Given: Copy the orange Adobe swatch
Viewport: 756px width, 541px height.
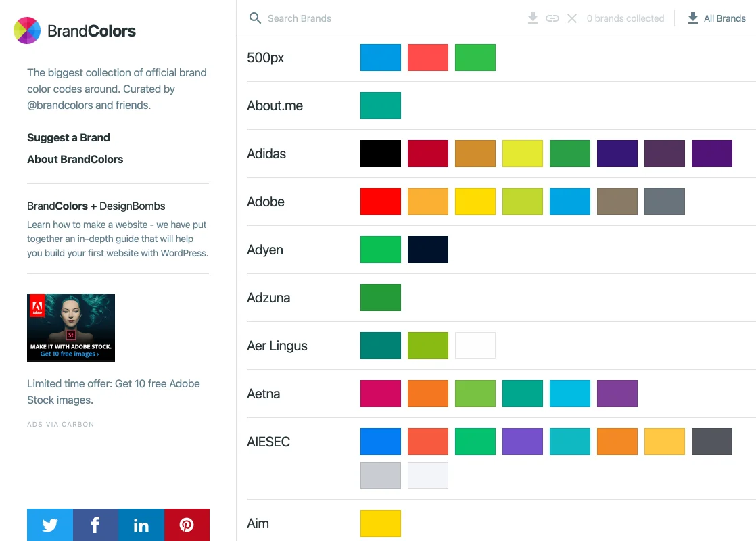Looking at the screenshot, I should [427, 202].
